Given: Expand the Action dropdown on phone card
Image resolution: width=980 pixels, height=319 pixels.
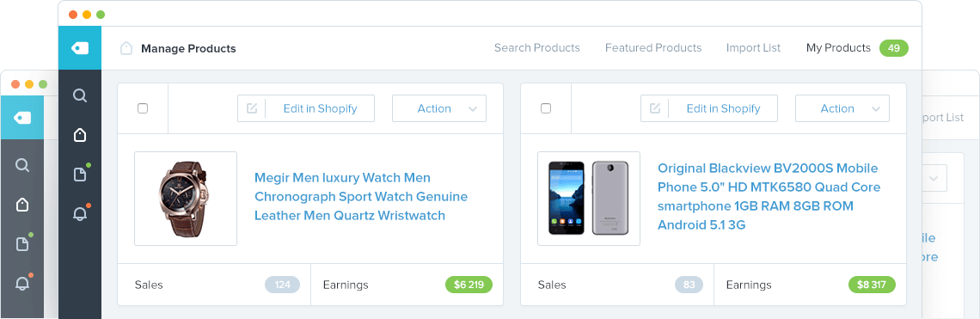Looking at the screenshot, I should tap(842, 108).
